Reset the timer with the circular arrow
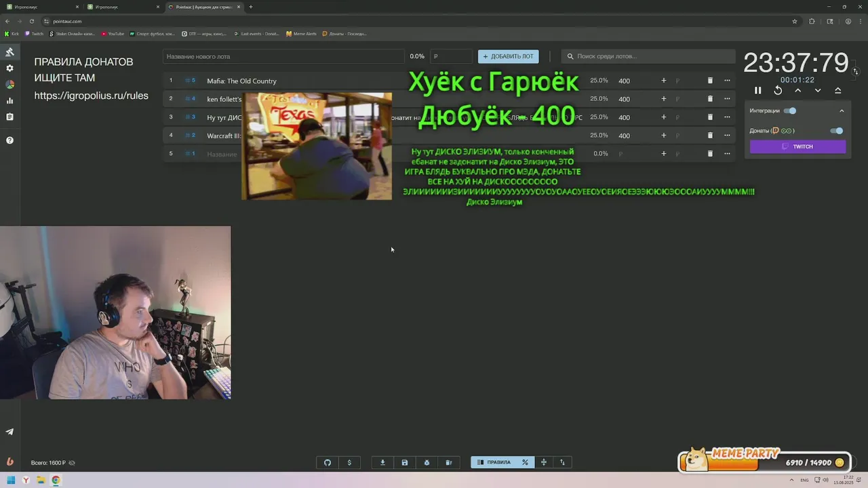The image size is (868, 488). click(778, 91)
